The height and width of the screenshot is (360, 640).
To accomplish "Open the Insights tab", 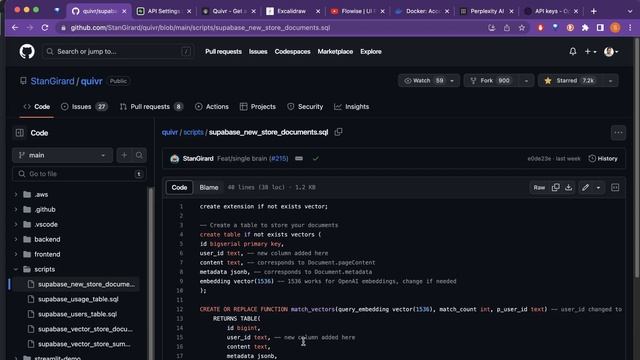I will (x=351, y=107).
